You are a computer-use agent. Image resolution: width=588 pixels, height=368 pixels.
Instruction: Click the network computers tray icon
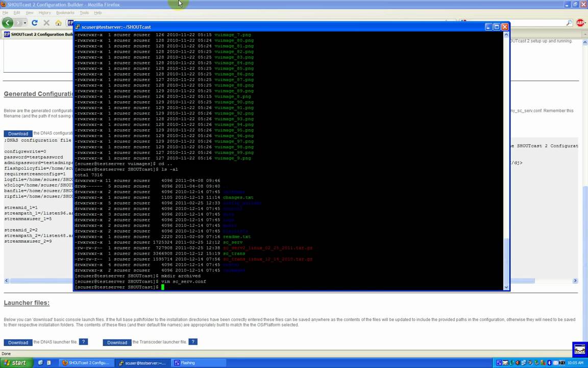click(524, 363)
